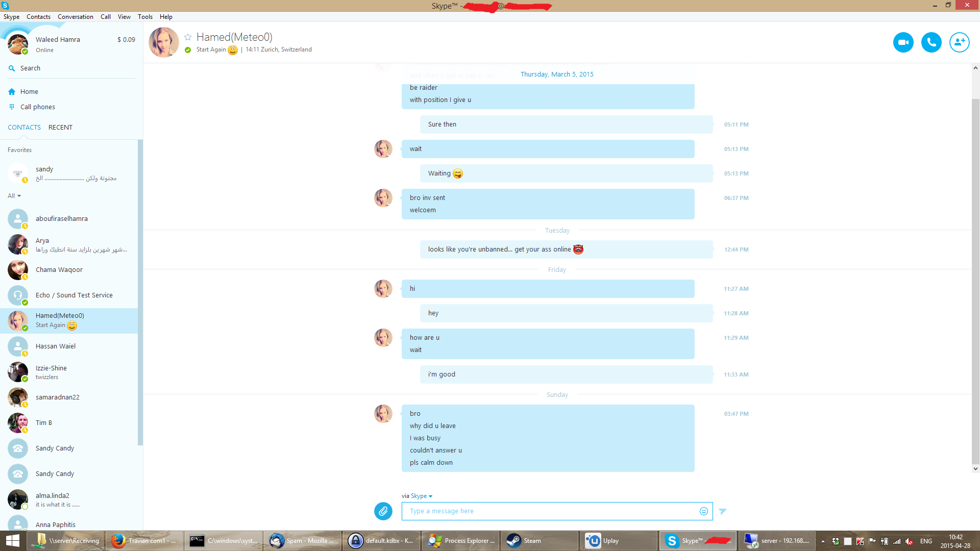Click the Search magnifier icon
Image resolution: width=980 pixels, height=551 pixels.
click(12, 68)
